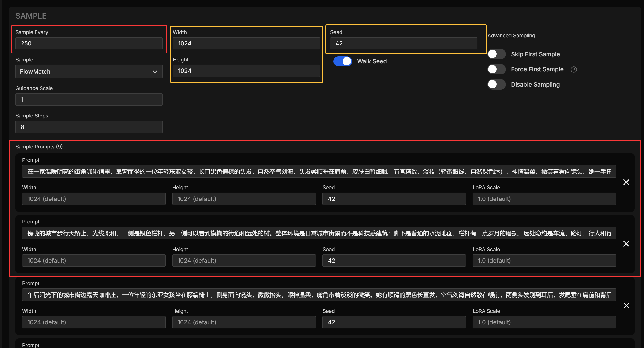Image resolution: width=644 pixels, height=348 pixels.
Task: Focus the Guidance Scale input
Action: point(89,100)
